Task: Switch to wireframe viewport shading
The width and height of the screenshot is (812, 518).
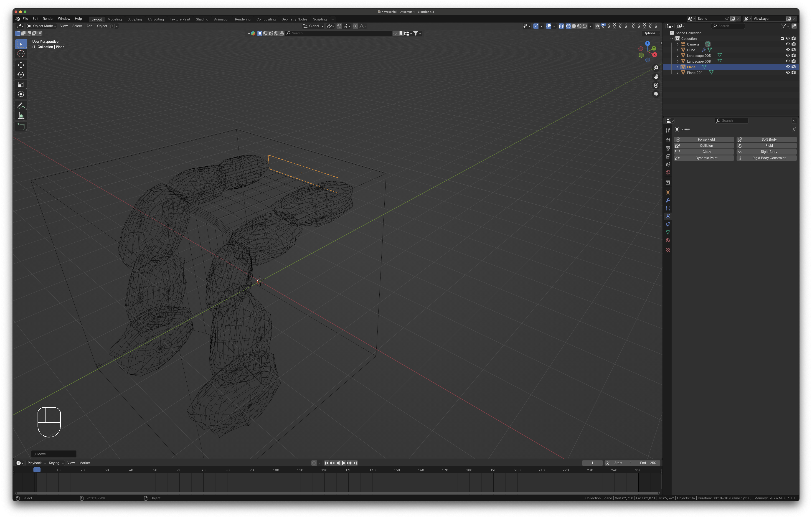Action: (x=568, y=26)
